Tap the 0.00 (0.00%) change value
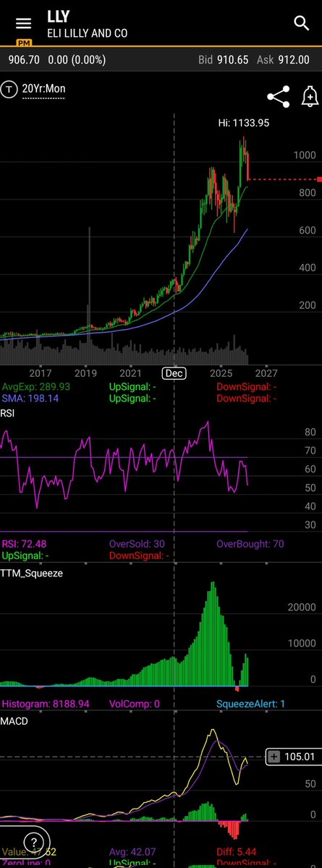 coord(77,60)
